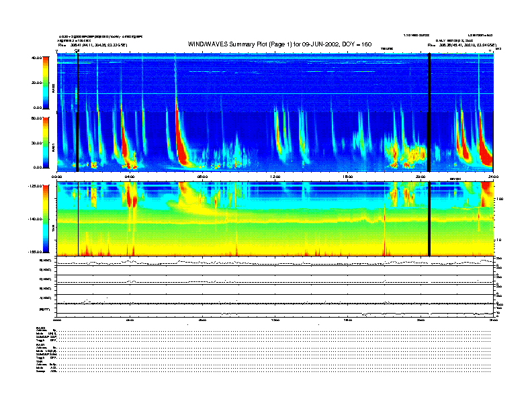
Task: Click 20:00 tick label under RAD1 spectrogram
Action: click(x=420, y=177)
